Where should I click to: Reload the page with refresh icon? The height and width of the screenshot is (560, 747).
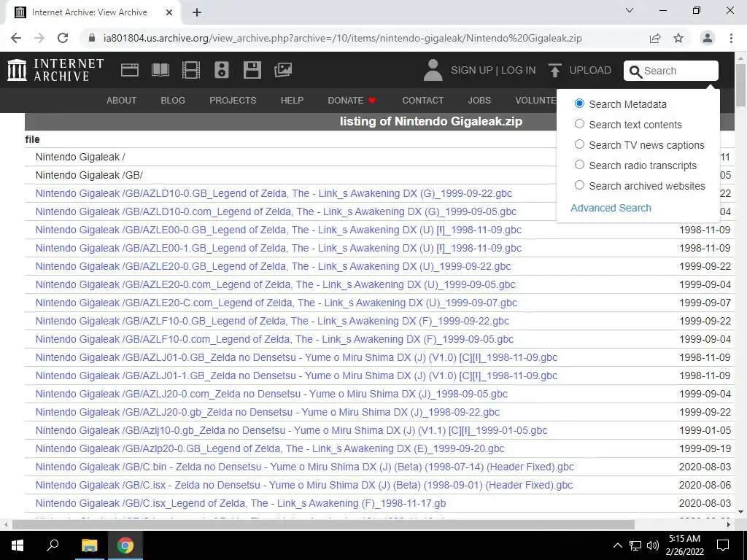pos(63,38)
